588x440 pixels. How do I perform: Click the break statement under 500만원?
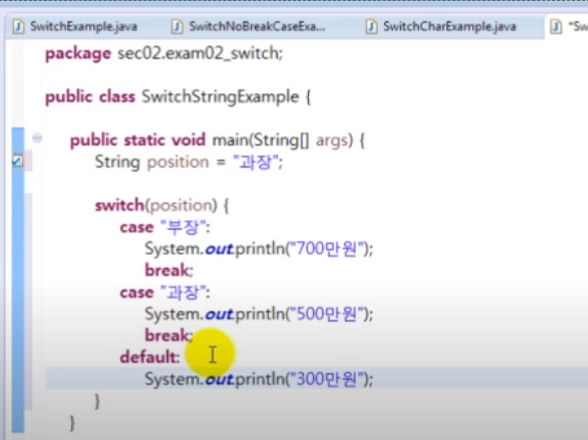169,335
